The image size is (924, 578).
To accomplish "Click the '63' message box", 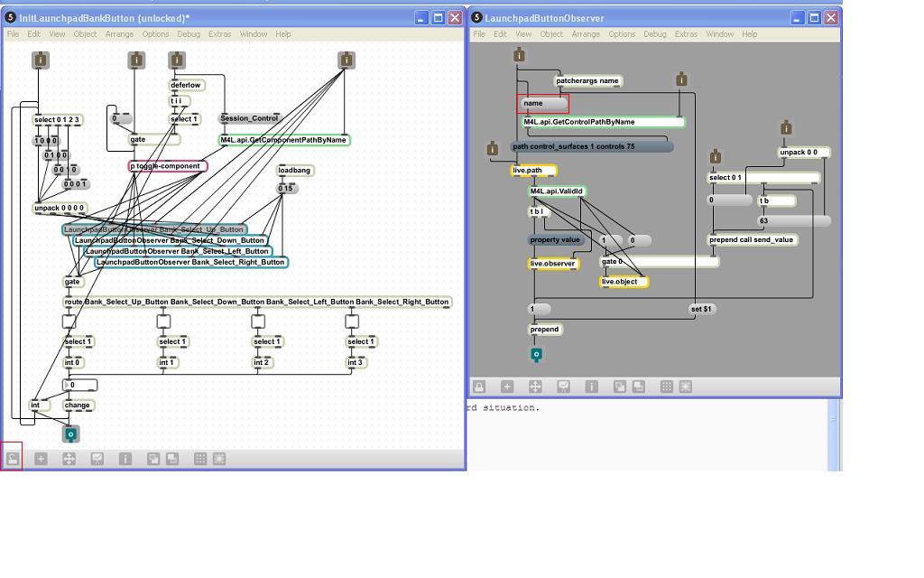I will click(794, 220).
